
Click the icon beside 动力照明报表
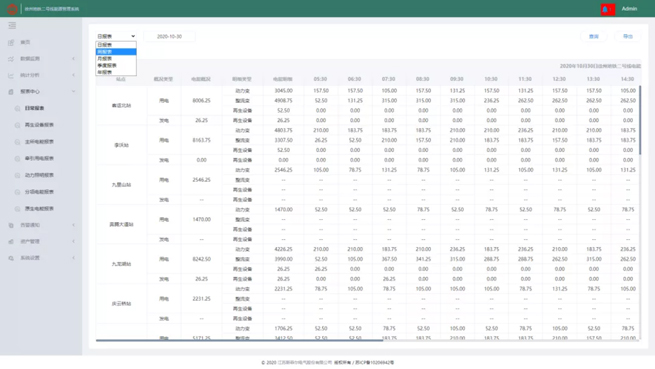point(18,175)
